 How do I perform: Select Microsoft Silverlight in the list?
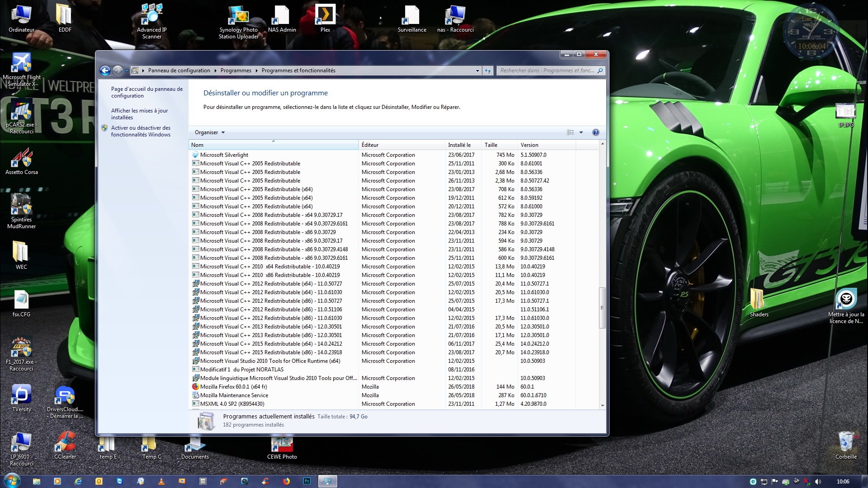[x=393, y=155]
